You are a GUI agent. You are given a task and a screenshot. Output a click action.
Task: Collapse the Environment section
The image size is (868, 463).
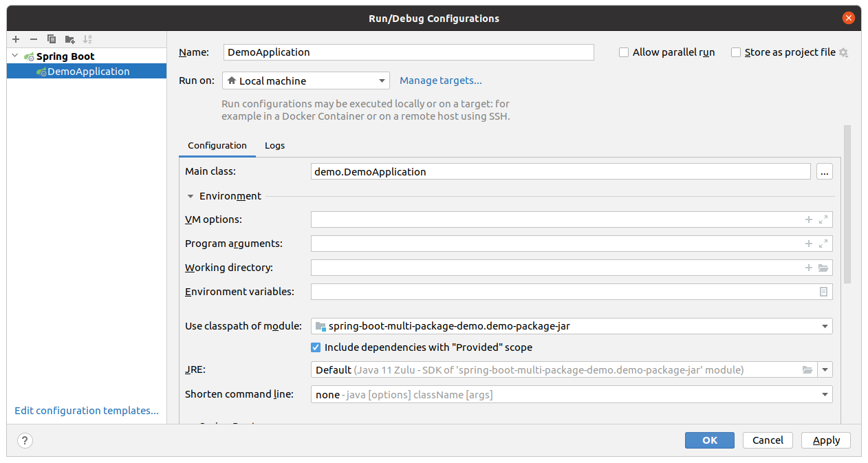tap(191, 197)
